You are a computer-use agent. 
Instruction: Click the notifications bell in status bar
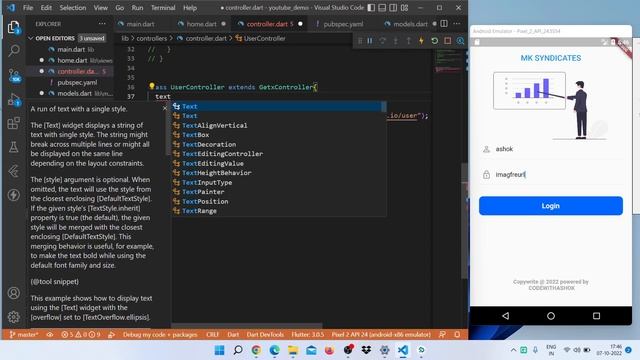click(x=457, y=334)
